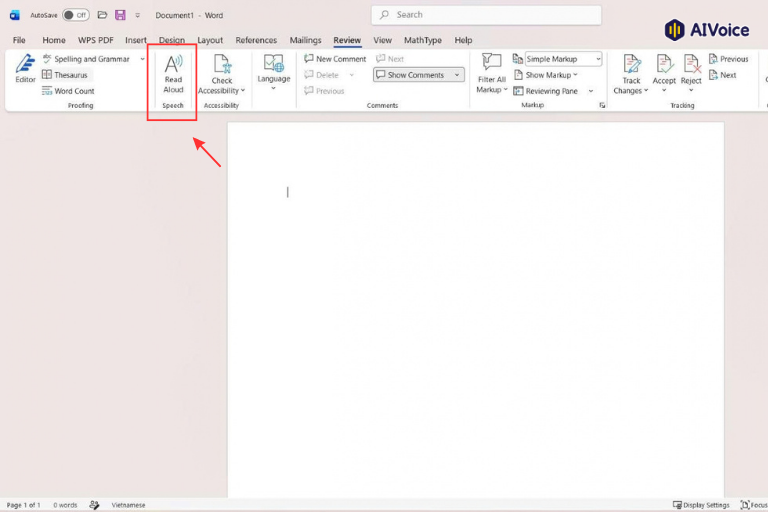Open Markup group dialog launcher

pos(602,105)
